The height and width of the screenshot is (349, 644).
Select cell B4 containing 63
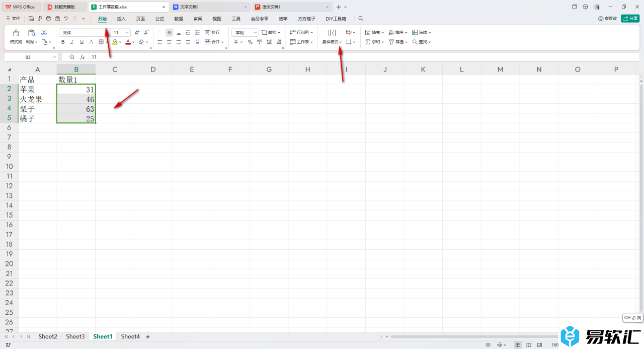pyautogui.click(x=76, y=109)
